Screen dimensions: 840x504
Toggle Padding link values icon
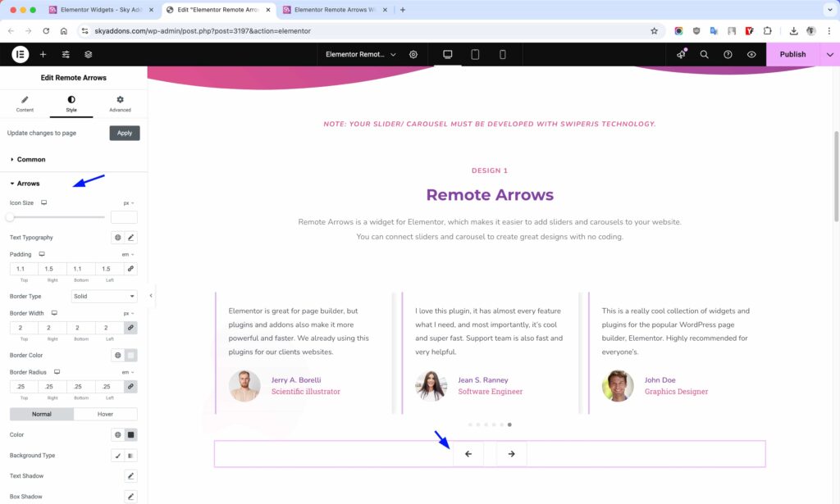[x=130, y=269]
